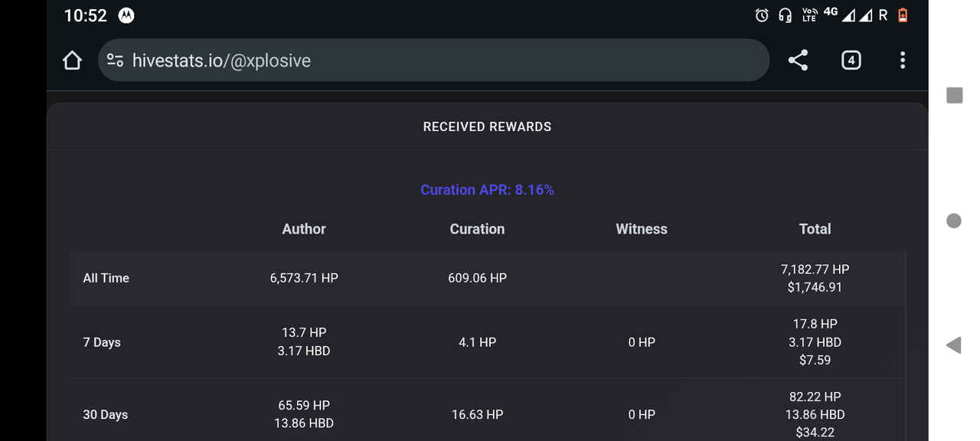980x441 pixels.
Task: Tap the Curation APR: 8.16% text
Action: pyautogui.click(x=487, y=190)
